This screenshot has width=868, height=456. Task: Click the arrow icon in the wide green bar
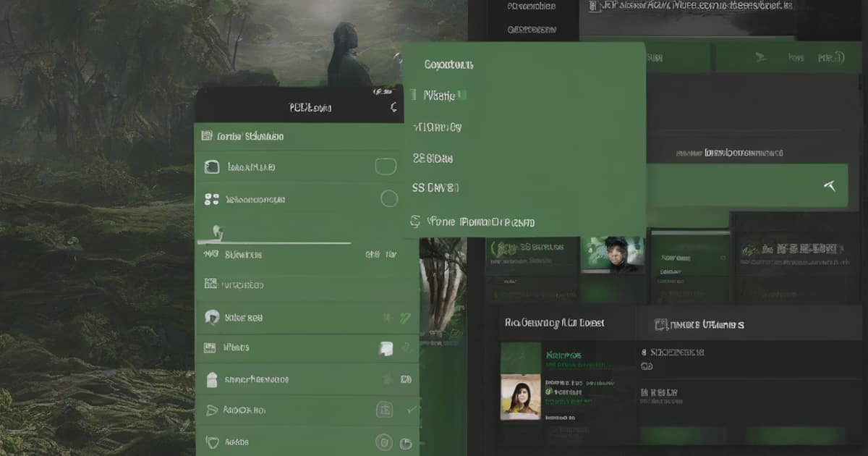click(x=830, y=186)
